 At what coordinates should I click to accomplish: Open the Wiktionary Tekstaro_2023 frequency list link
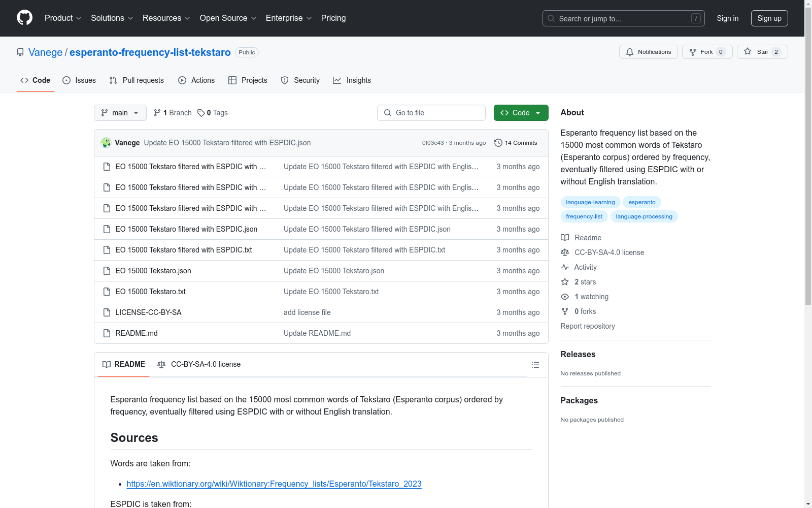[274, 484]
